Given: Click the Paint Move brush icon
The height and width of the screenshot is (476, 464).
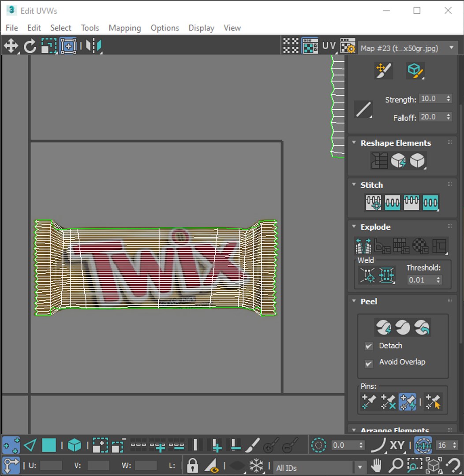Looking at the screenshot, I should (x=384, y=71).
